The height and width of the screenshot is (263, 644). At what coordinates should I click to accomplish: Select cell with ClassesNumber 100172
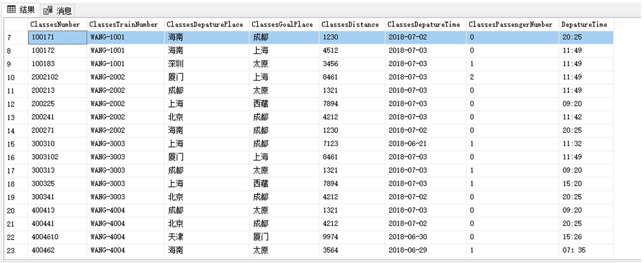click(x=57, y=51)
